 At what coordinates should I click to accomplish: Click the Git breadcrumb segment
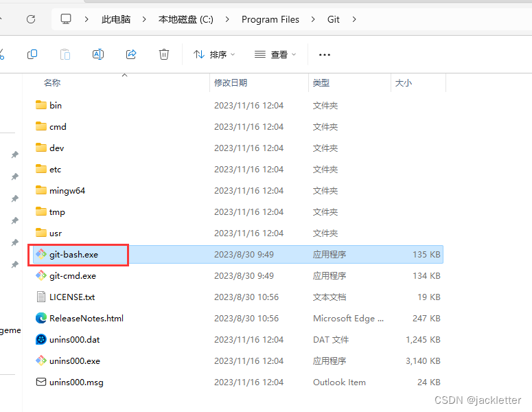(x=333, y=19)
